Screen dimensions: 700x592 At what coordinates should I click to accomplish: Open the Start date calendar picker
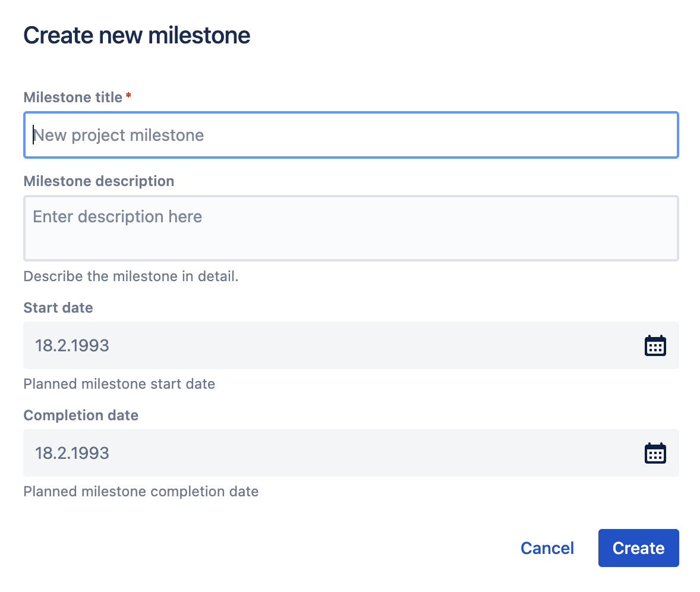point(655,345)
